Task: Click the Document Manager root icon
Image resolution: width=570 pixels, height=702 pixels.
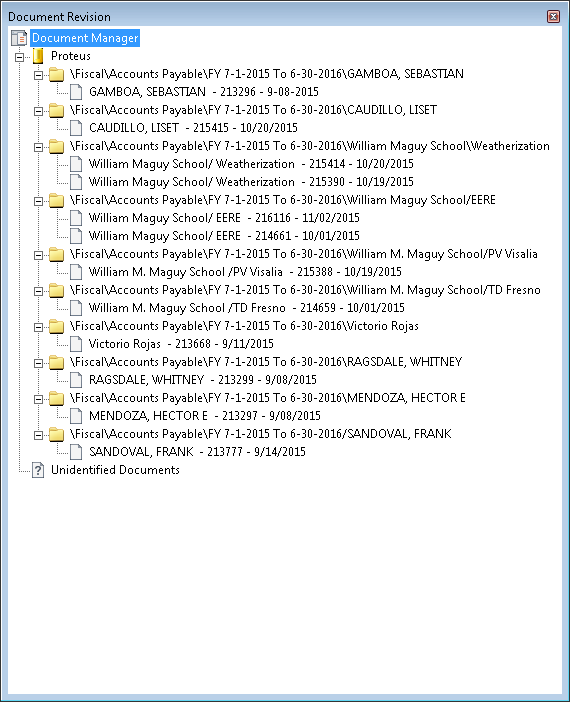Action: tap(19, 39)
